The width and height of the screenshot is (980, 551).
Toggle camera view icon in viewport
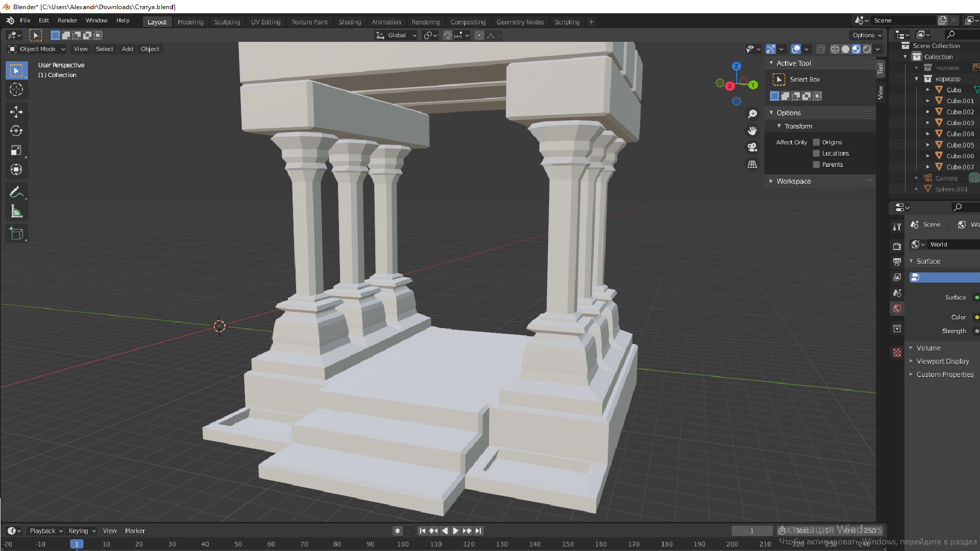[752, 148]
